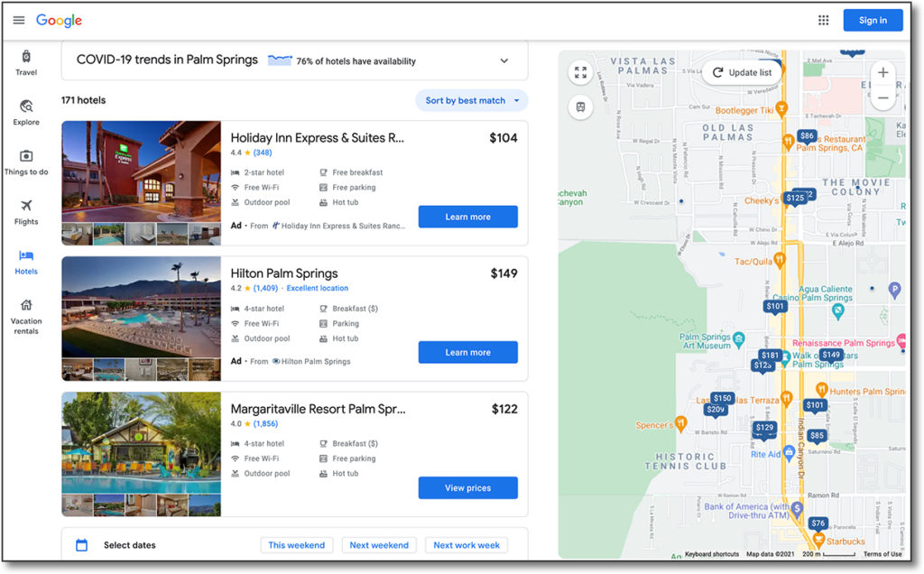Click the Starbucks map marker
Viewport: 924px width, 574px height.
click(818, 540)
